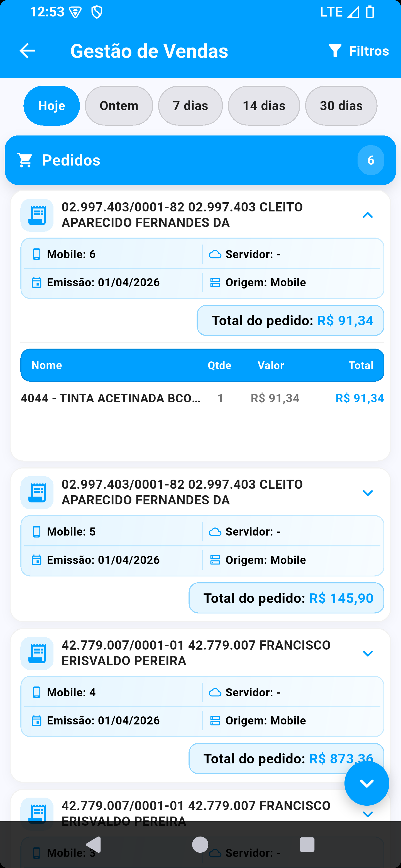Tap the Android home navigation button
401x868 pixels.
200,844
